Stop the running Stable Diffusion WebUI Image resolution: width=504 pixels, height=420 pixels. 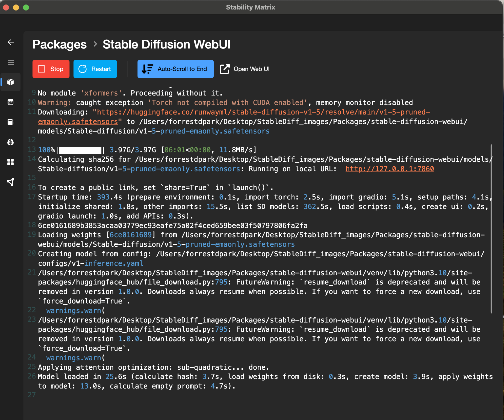tap(51, 69)
